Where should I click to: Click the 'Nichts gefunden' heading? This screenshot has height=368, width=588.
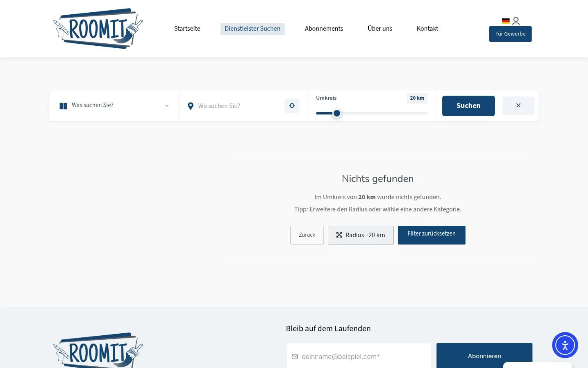378,179
